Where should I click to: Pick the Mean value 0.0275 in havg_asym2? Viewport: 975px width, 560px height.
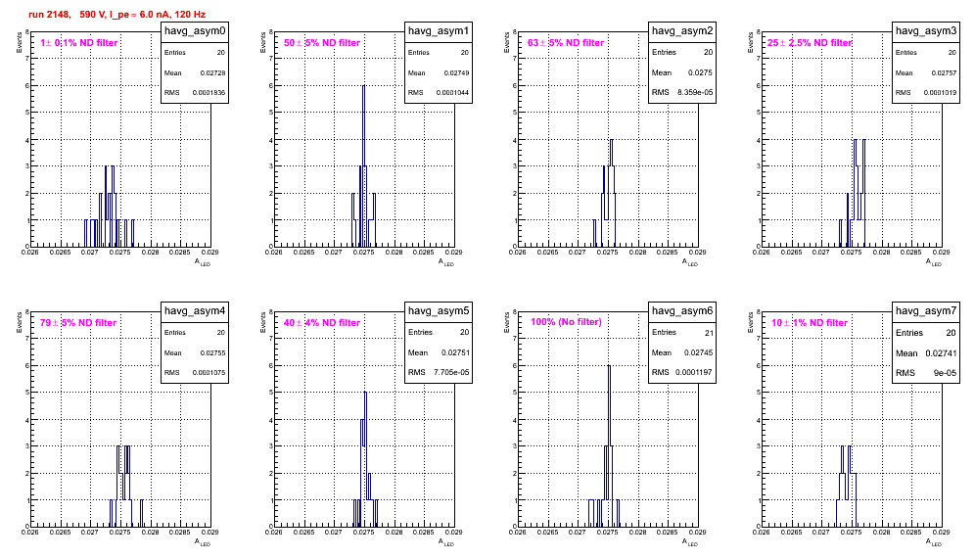pos(700,72)
